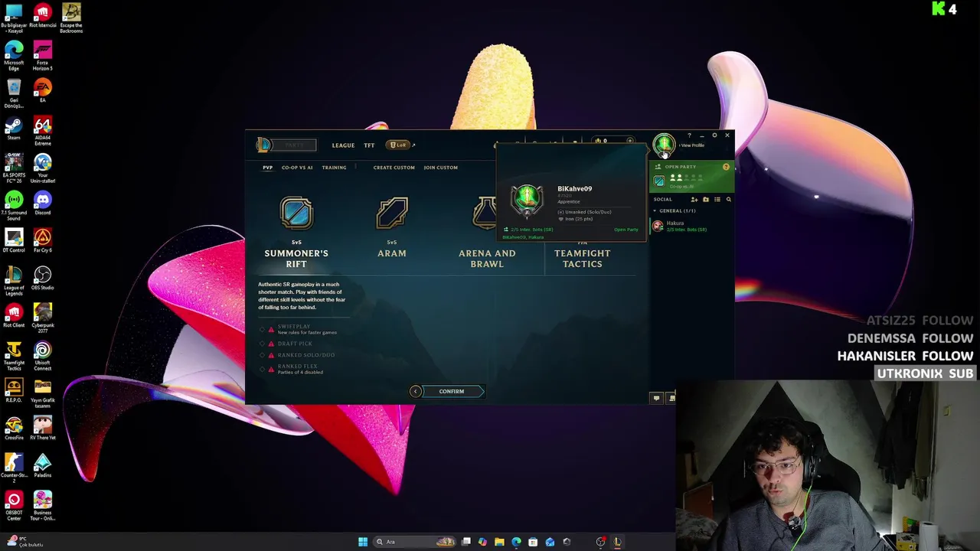The height and width of the screenshot is (551, 980).
Task: Open OBS Studio desktop shortcut
Action: [43, 278]
